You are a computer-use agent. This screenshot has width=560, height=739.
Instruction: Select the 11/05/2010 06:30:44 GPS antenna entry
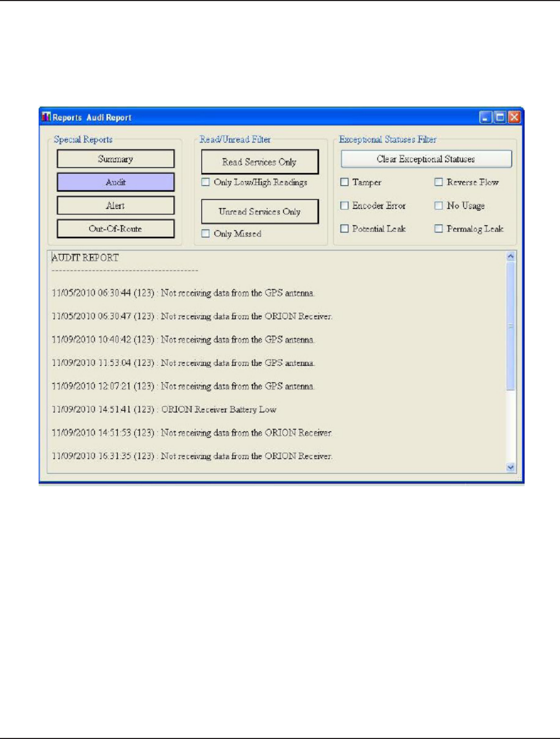click(183, 293)
